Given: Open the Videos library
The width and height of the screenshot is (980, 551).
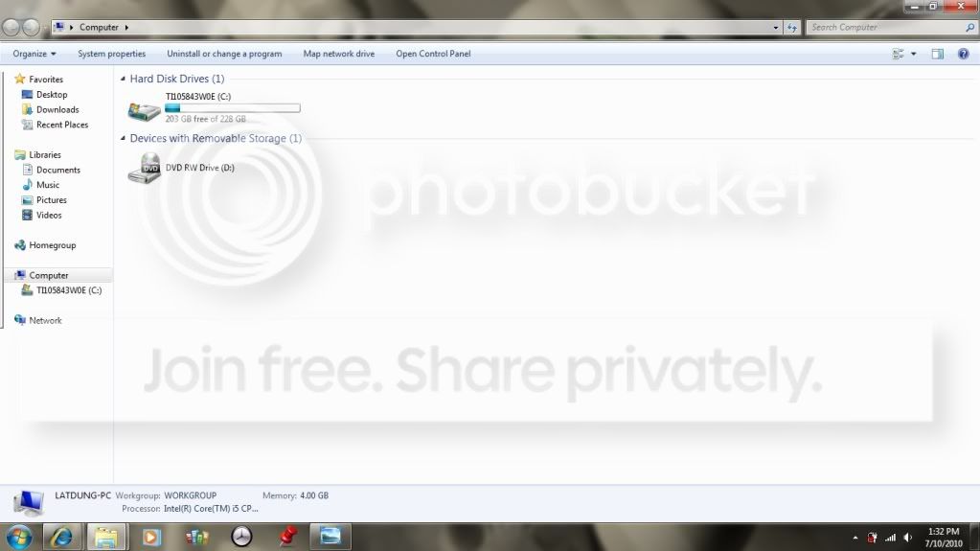Looking at the screenshot, I should click(x=49, y=215).
